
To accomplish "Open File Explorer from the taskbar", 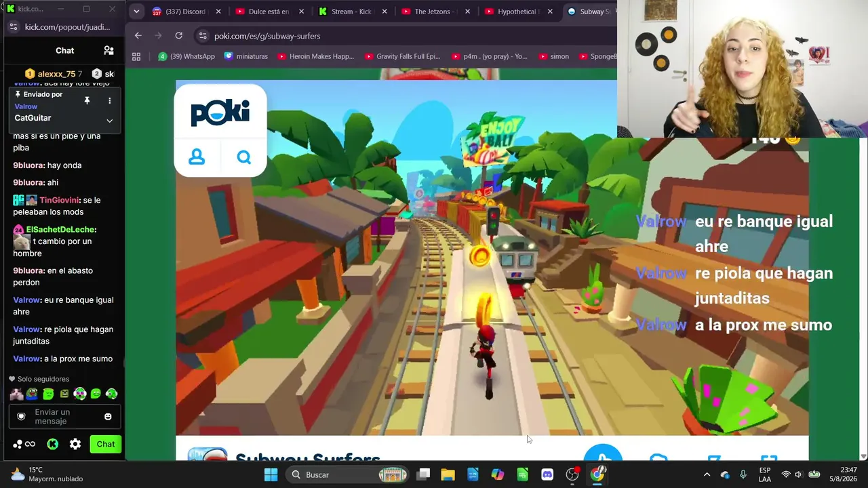I will [x=448, y=474].
